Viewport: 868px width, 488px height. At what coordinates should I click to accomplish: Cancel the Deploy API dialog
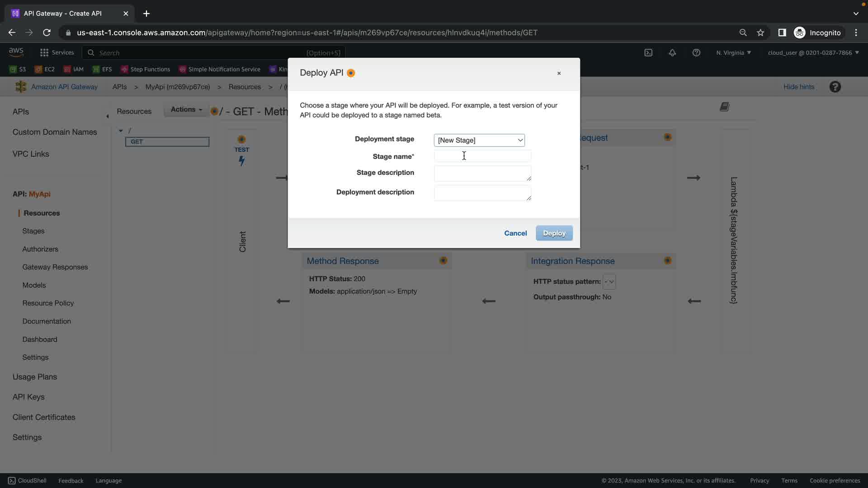515,233
